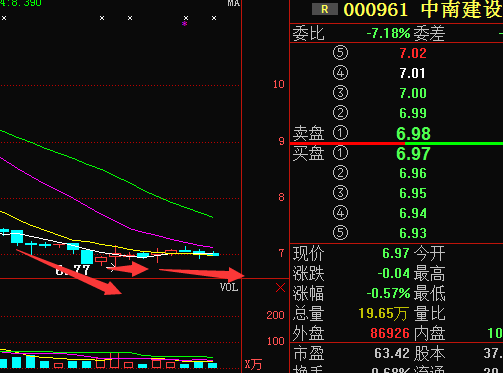Click the R margin-trading badge icon
This screenshot has height=373, width=503.
coord(325,9)
